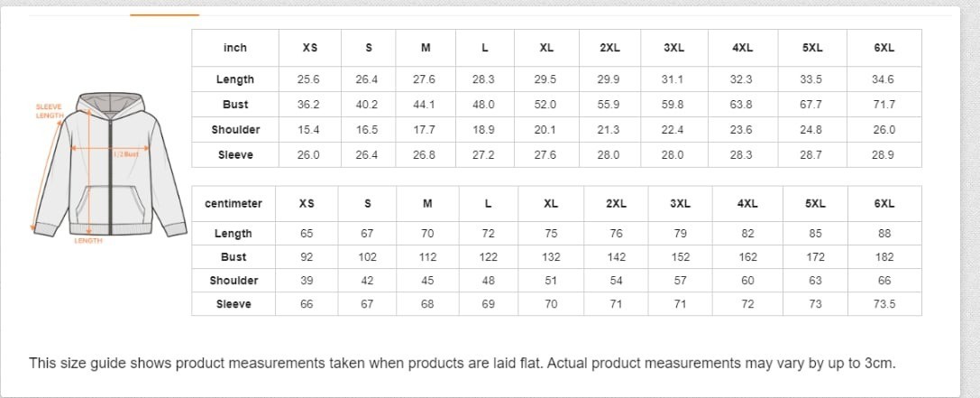Click the Sleeve row label in inch table
The height and width of the screenshot is (398, 980).
(x=235, y=155)
